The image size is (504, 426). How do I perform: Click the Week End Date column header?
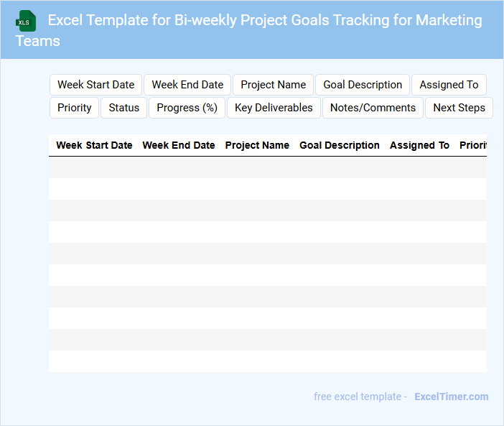pyautogui.click(x=179, y=145)
